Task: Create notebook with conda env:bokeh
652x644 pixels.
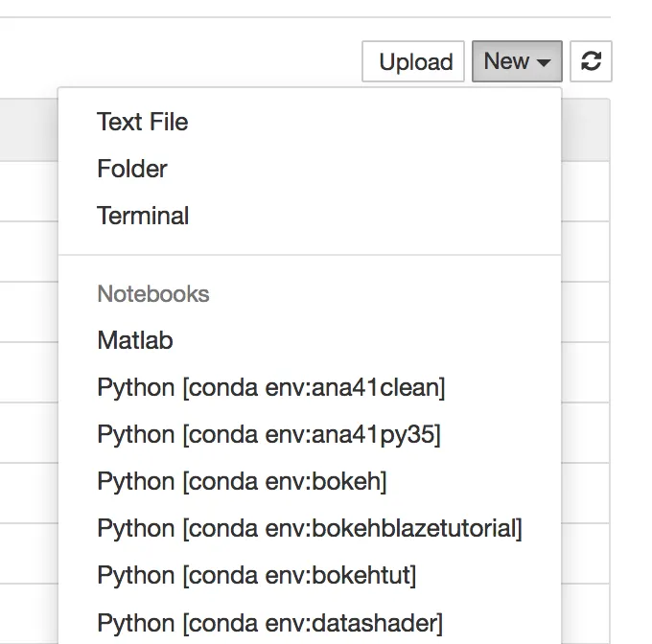Action: point(242,481)
